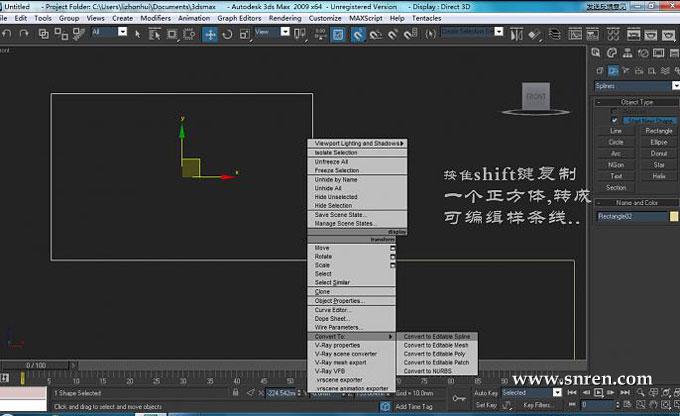Image resolution: width=680 pixels, height=416 pixels.
Task: Open the Rendering menu
Action: pos(285,18)
